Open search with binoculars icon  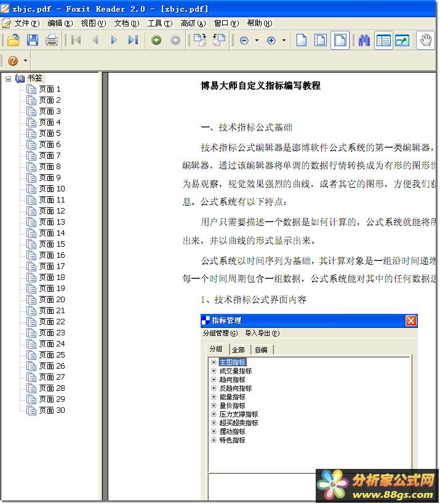click(x=364, y=41)
